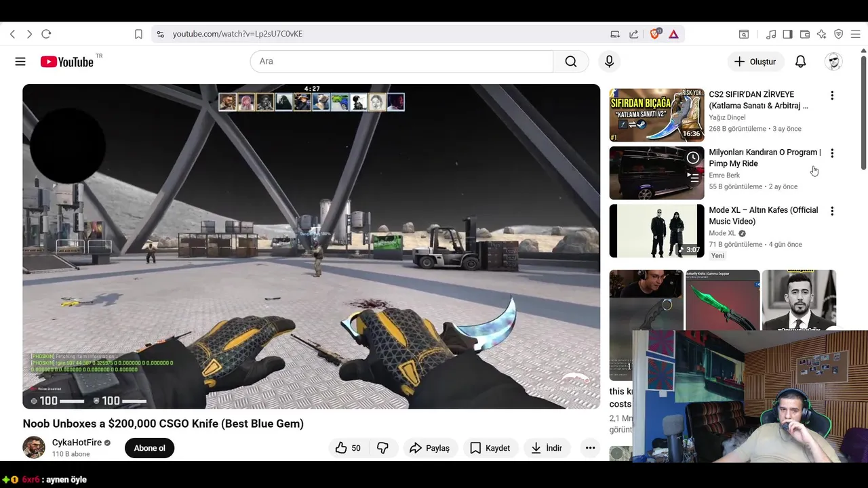This screenshot has width=868, height=488.
Task: Share video via 'Paylaş'
Action: (431, 448)
